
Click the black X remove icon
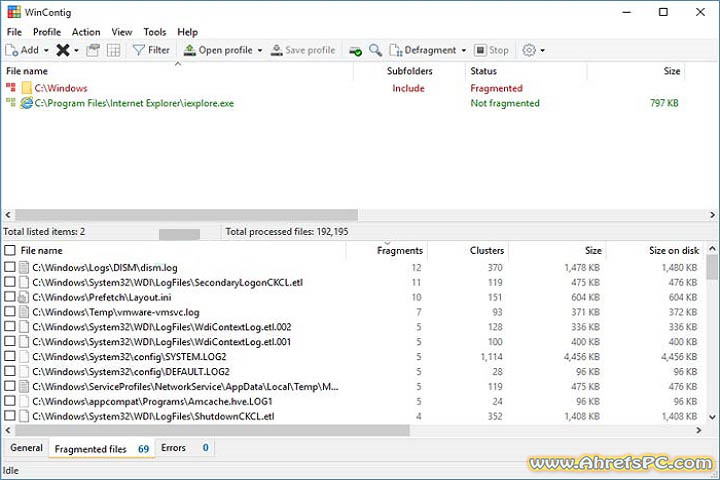(63, 50)
